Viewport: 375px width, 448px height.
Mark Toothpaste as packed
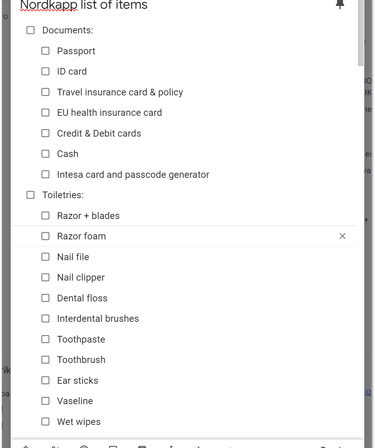click(45, 339)
